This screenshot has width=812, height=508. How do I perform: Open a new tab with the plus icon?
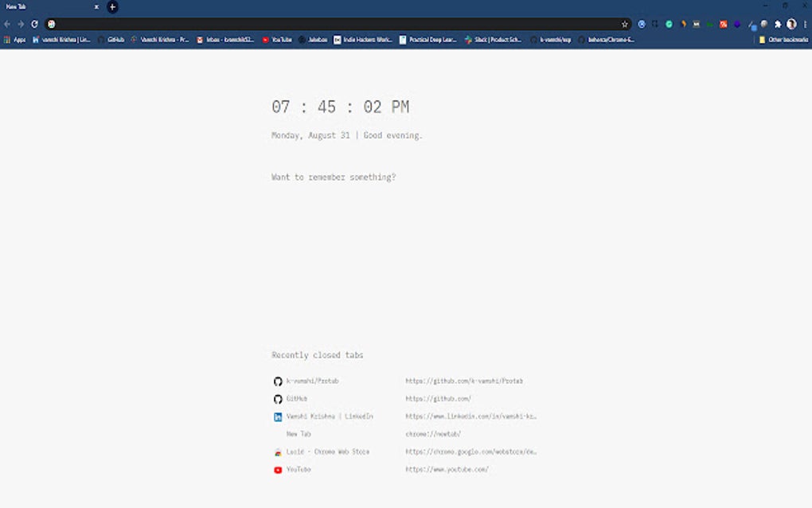click(112, 6)
